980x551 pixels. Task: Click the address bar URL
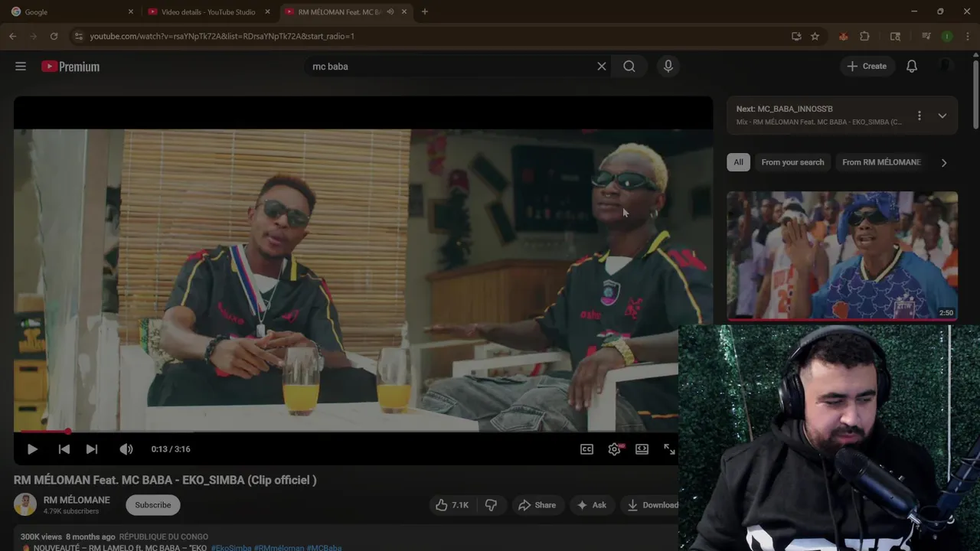(x=222, y=36)
